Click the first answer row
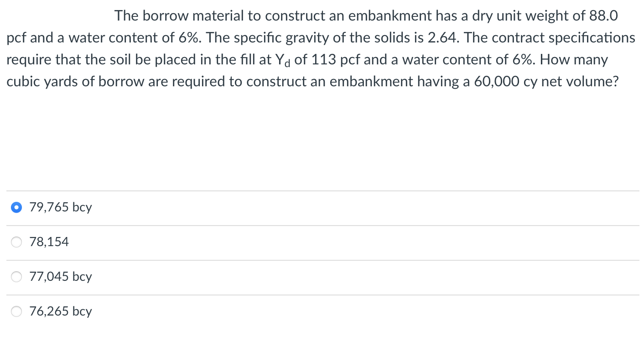This screenshot has height=337, width=644. 182,207
